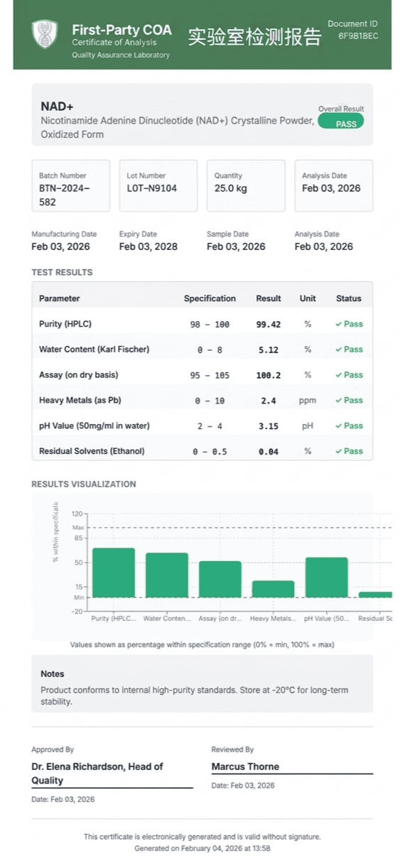This screenshot has height=868, width=405.
Task: Click the DNA shield logo icon
Action: pos(45,34)
